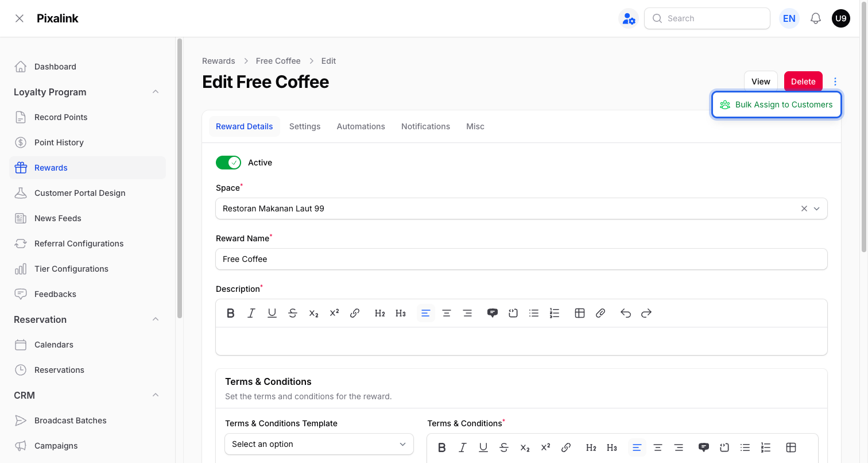This screenshot has height=463, width=868.
Task: Click Italic in Terms & Conditions editor
Action: (463, 447)
